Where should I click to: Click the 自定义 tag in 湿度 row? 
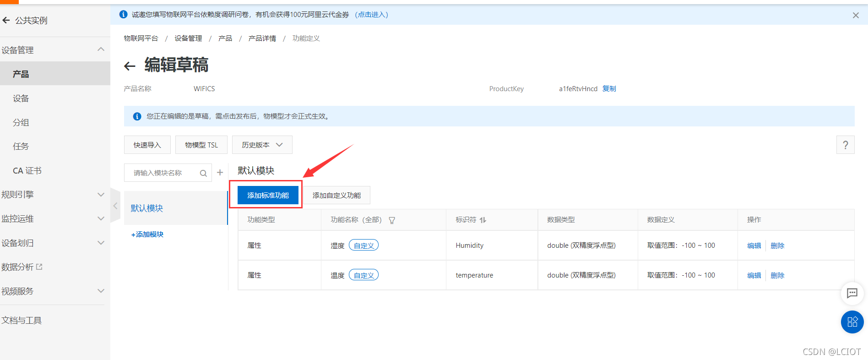(x=363, y=245)
